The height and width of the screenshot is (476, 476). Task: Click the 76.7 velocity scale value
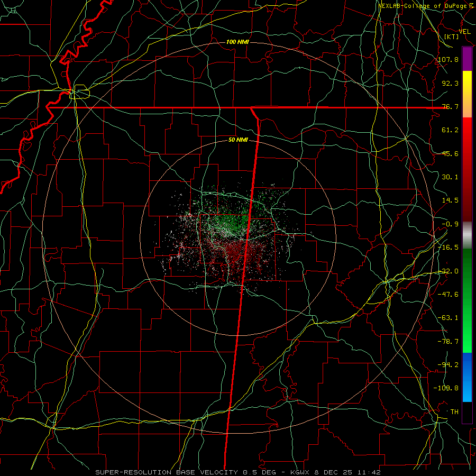pyautogui.click(x=450, y=106)
